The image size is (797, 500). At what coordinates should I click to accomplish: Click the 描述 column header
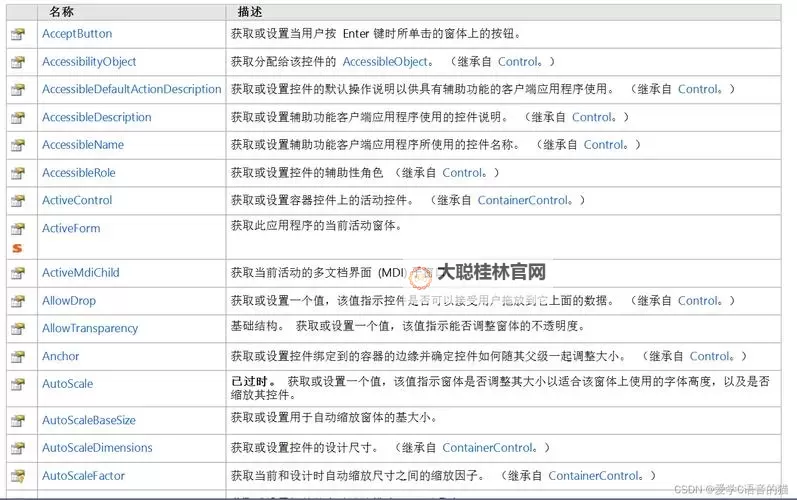[250, 12]
